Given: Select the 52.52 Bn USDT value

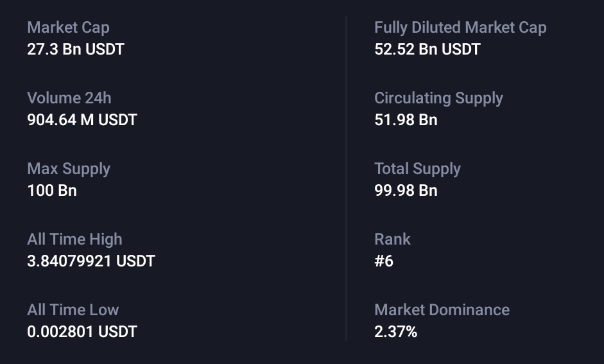Looking at the screenshot, I should point(427,49).
